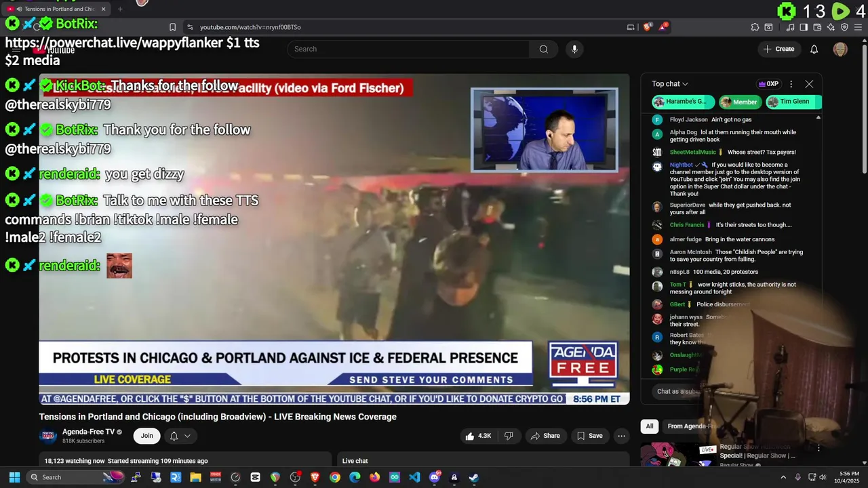Viewport: 868px width, 488px height.
Task: Save the video to a playlist
Action: click(589, 436)
